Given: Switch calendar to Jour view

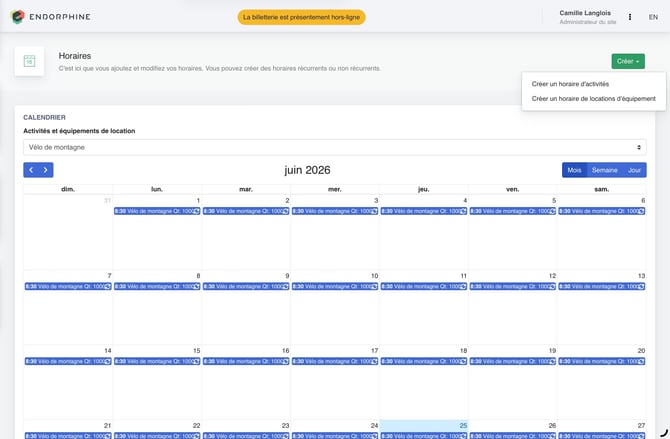Looking at the screenshot, I should coord(634,170).
